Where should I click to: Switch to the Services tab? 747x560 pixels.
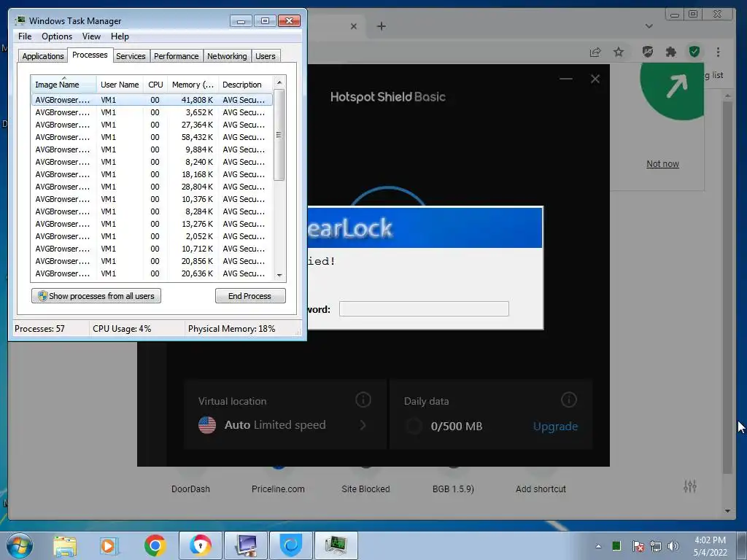[131, 56]
